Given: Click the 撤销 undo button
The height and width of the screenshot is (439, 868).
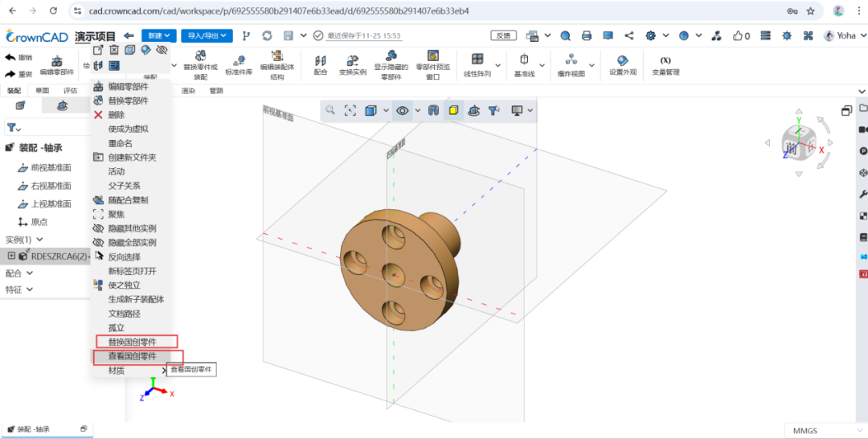Looking at the screenshot, I should click(19, 57).
